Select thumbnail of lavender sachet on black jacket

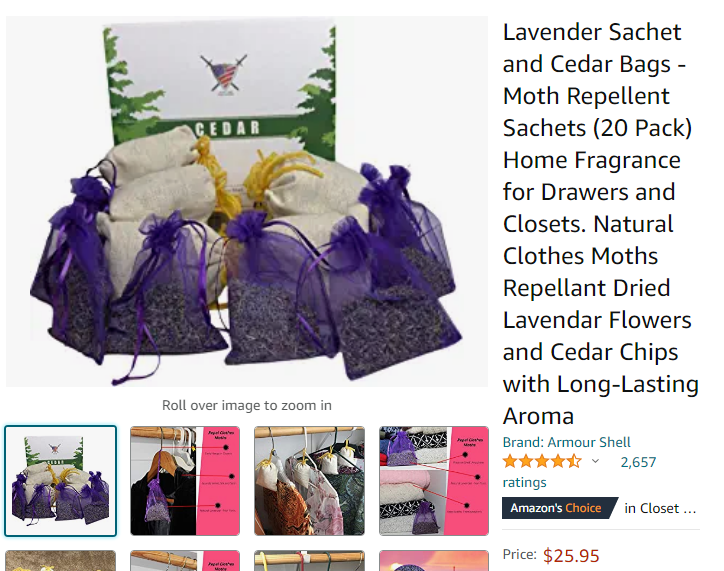tap(185, 481)
